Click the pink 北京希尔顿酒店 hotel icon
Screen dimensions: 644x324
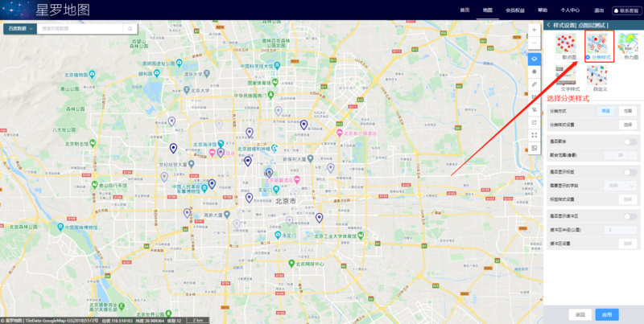tap(340, 133)
